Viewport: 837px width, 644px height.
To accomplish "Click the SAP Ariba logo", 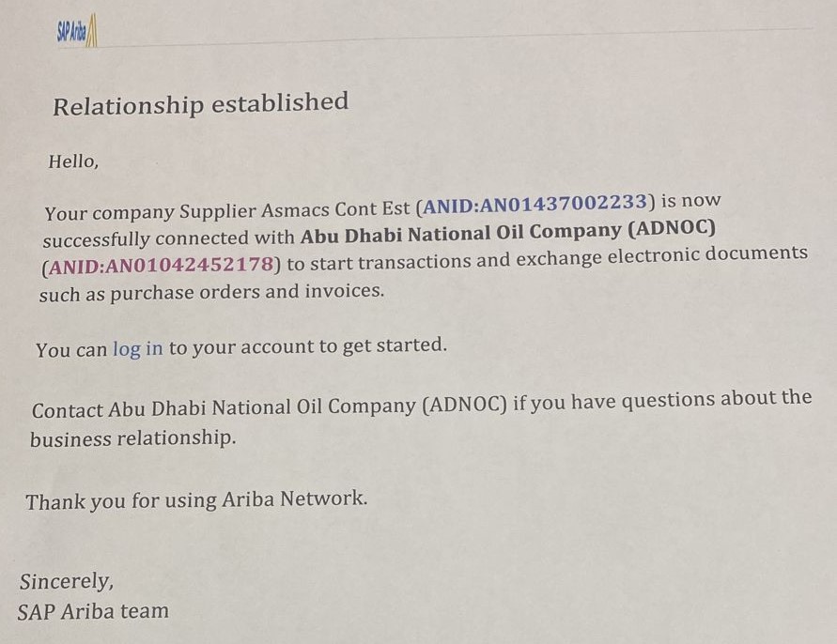I will (x=77, y=32).
